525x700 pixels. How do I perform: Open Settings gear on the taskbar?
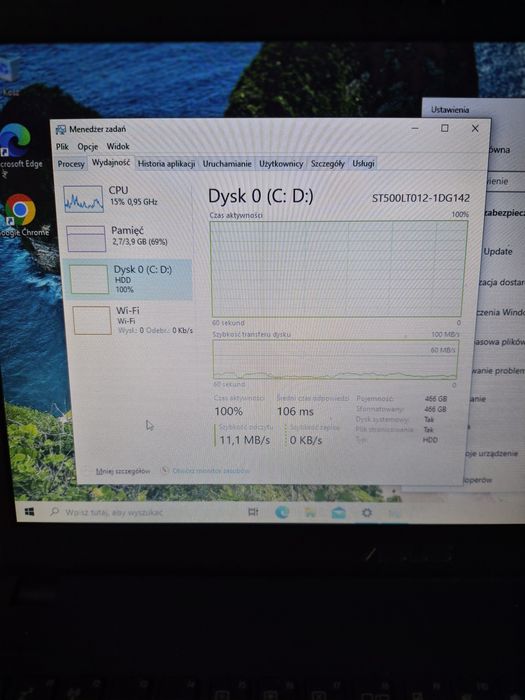pos(367,513)
